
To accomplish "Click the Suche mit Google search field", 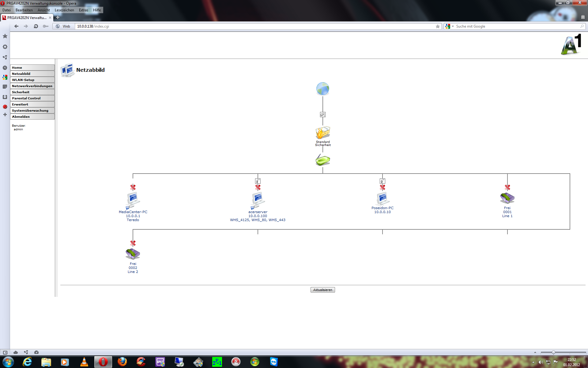I will pyautogui.click(x=518, y=26).
